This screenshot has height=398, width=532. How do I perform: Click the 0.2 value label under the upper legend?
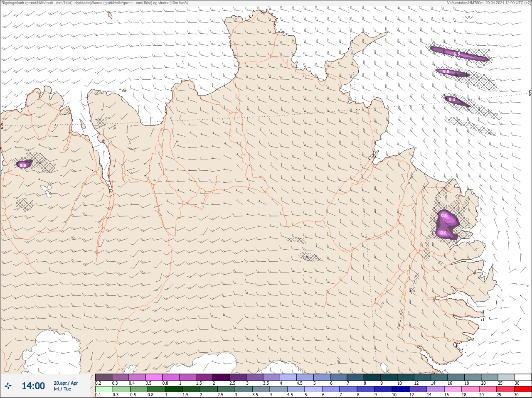point(98,383)
